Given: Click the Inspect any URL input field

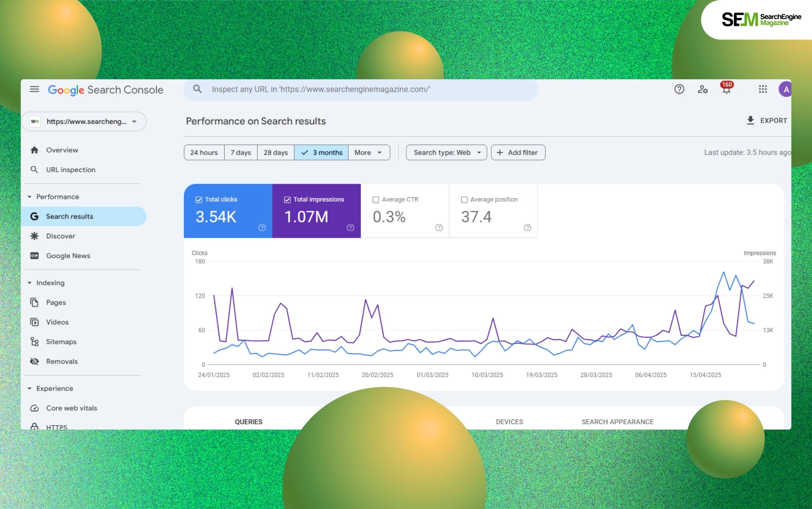Looking at the screenshot, I should tap(361, 89).
